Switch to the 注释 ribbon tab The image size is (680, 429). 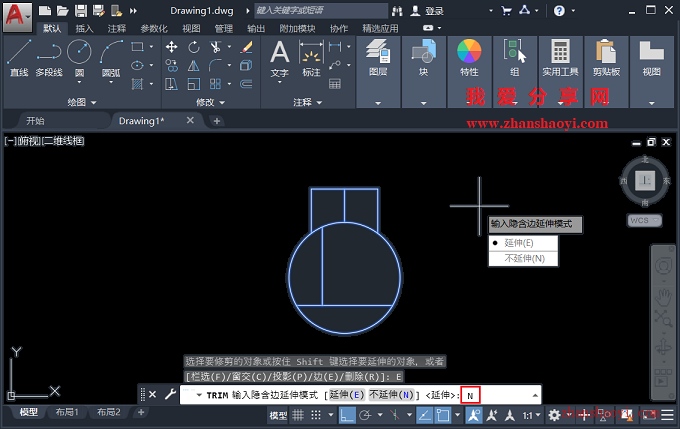117,29
